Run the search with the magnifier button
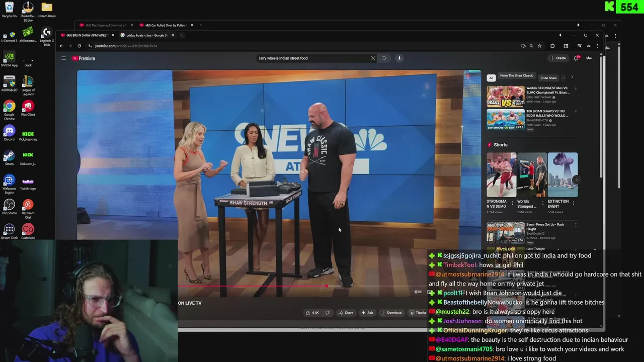 pyautogui.click(x=384, y=58)
